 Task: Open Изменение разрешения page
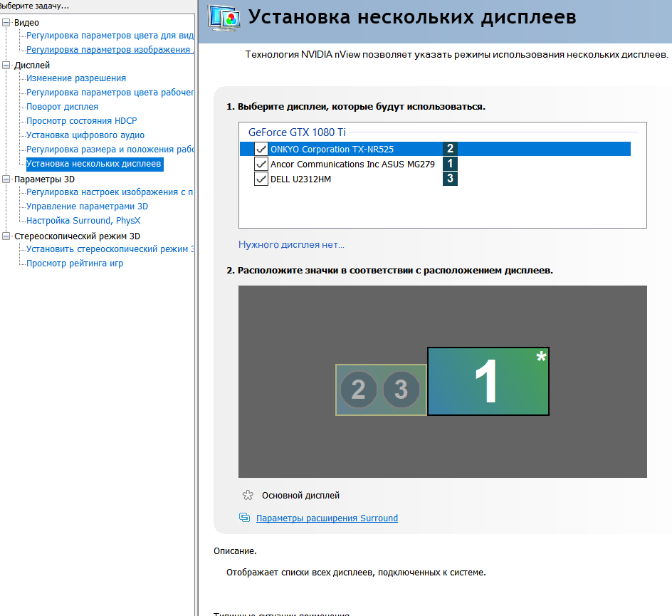(76, 78)
